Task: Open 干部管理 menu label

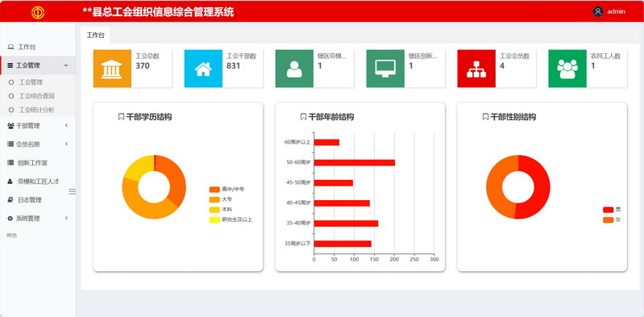Action: [28, 126]
